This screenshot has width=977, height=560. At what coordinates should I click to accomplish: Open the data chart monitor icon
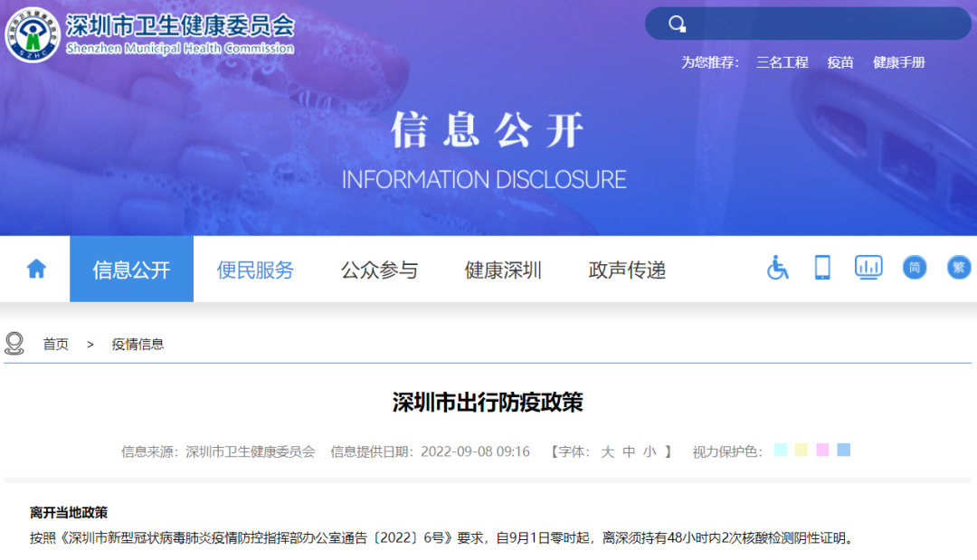pyautogui.click(x=868, y=267)
